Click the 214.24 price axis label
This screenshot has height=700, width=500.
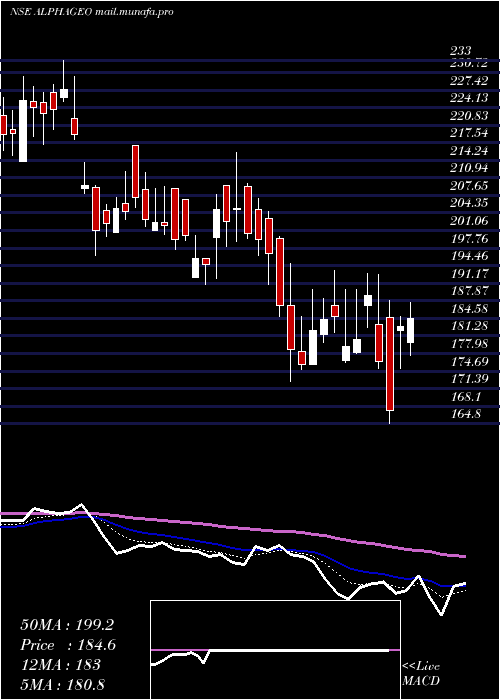click(x=471, y=151)
